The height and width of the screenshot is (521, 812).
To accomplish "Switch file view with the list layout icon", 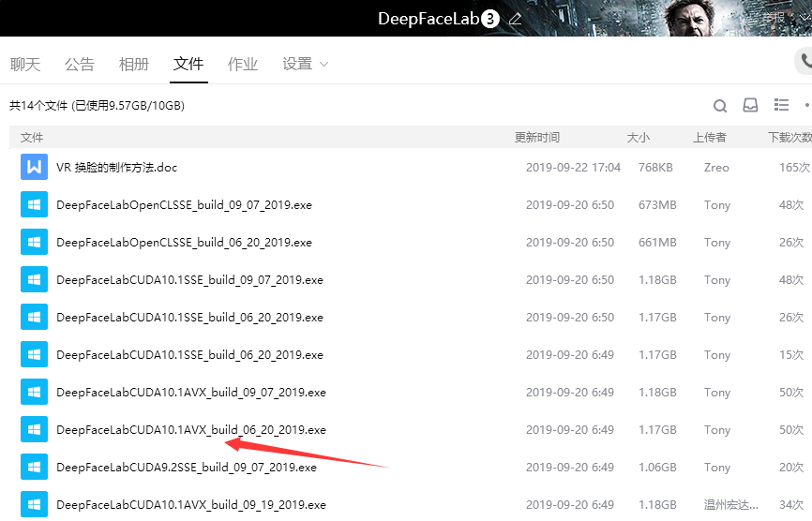I will (x=781, y=105).
